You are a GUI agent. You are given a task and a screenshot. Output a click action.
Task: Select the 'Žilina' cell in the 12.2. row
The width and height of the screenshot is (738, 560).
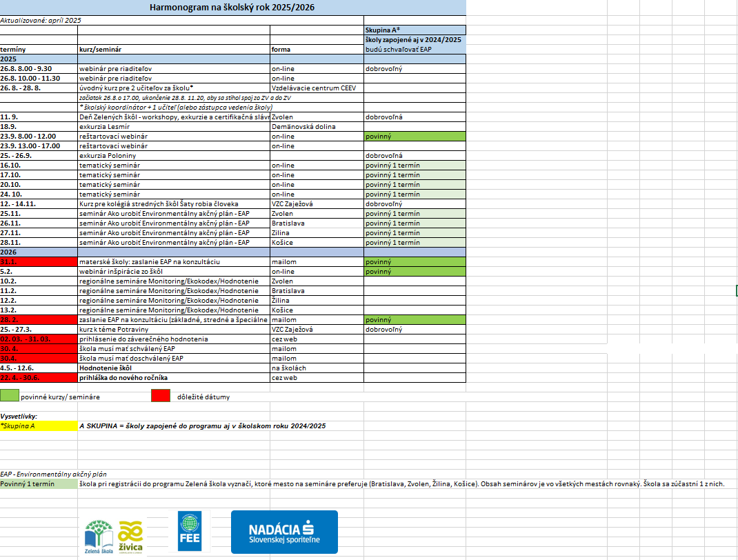coord(317,300)
